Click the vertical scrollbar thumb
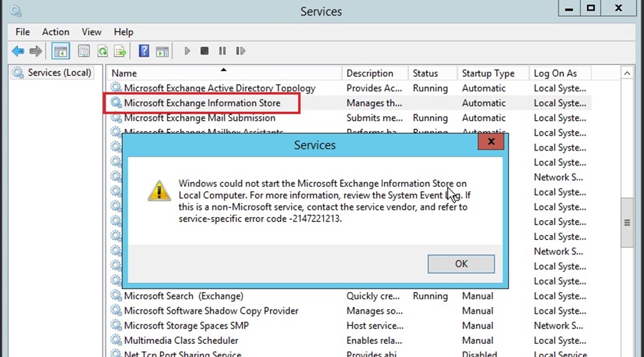This screenshot has width=644, height=357. tap(627, 223)
